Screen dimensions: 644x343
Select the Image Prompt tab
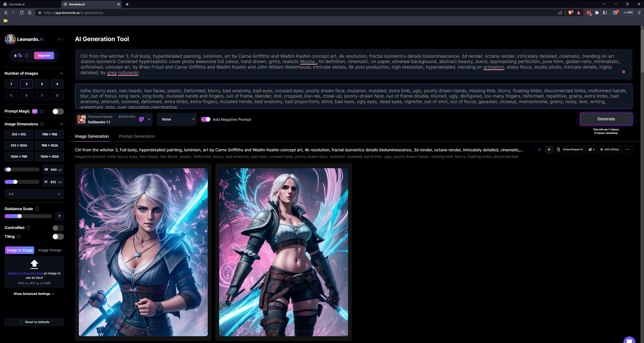pos(50,250)
